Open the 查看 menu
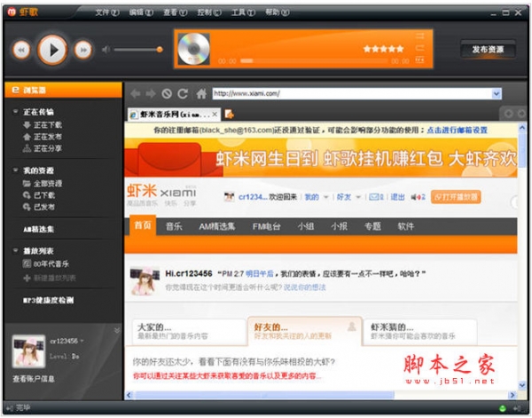Screen dimensions: 532x418 click(x=175, y=12)
